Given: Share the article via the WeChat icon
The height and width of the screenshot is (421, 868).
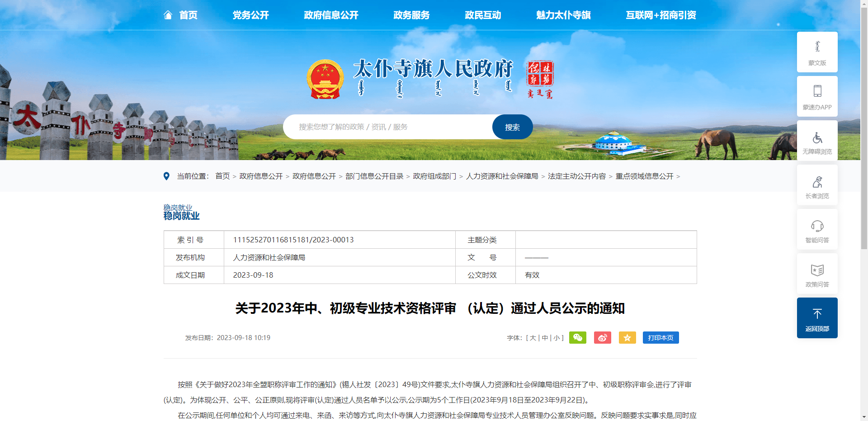Looking at the screenshot, I should click(578, 337).
